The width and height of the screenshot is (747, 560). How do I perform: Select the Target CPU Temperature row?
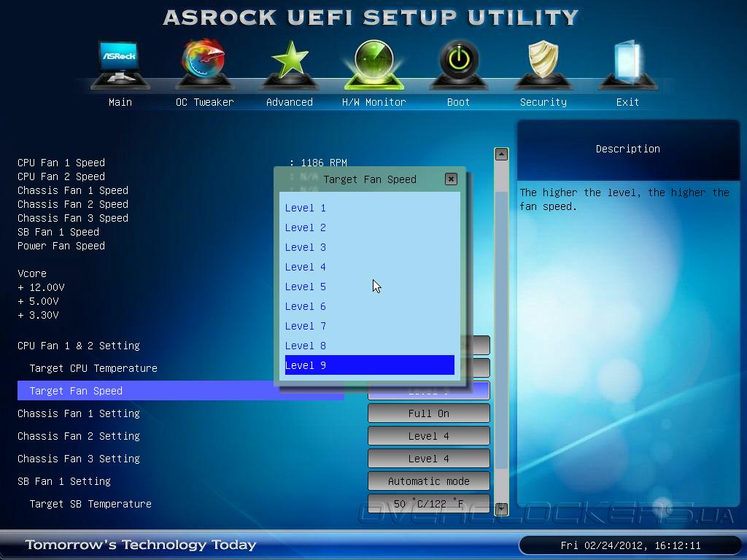93,368
